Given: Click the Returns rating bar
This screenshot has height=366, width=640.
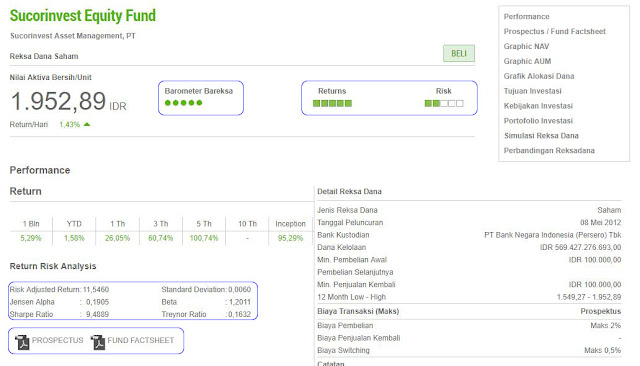Looking at the screenshot, I should click(332, 103).
